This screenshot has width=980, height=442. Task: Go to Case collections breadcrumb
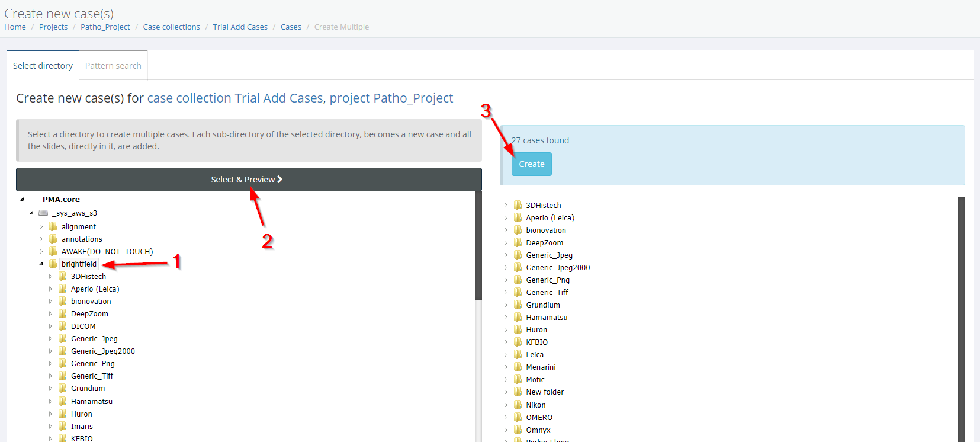point(171,27)
